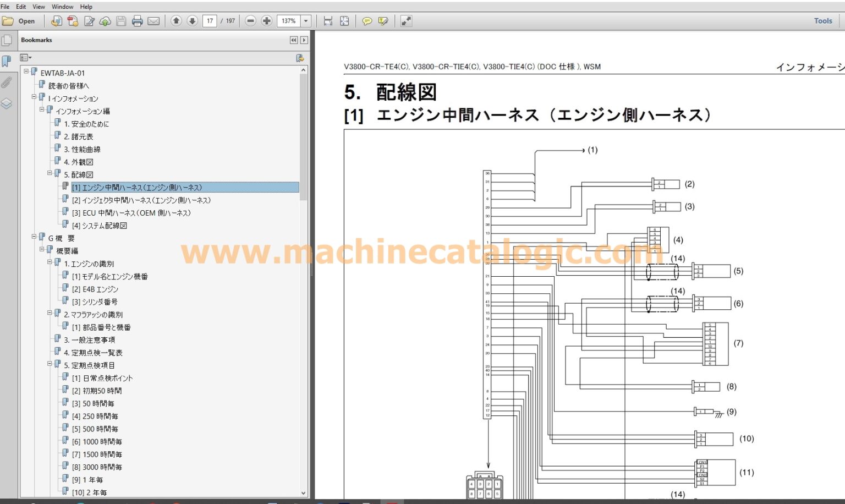The image size is (845, 504).
Task: Open the Layers panel
Action: pos(7,103)
